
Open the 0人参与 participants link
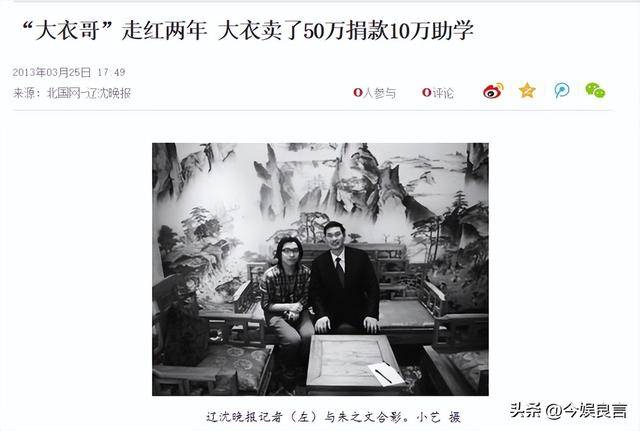click(x=375, y=93)
